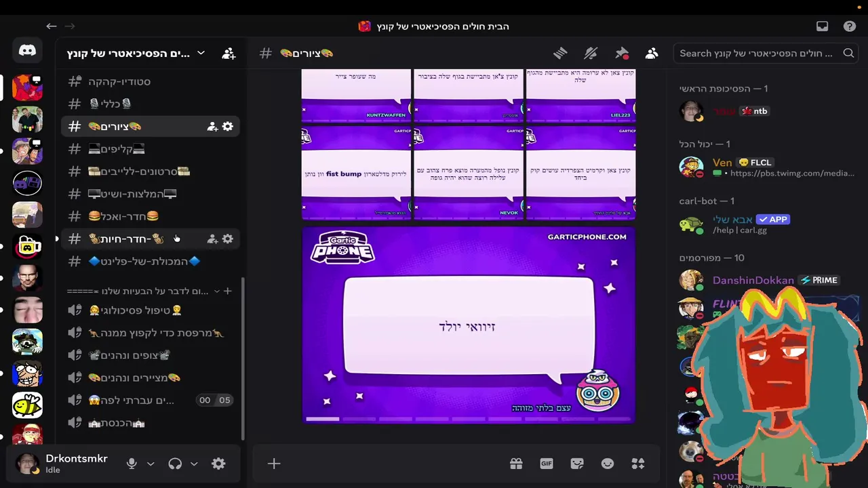Open settings gear for ציורים channel
Viewport: 868px width, 488px height.
pos(228,126)
